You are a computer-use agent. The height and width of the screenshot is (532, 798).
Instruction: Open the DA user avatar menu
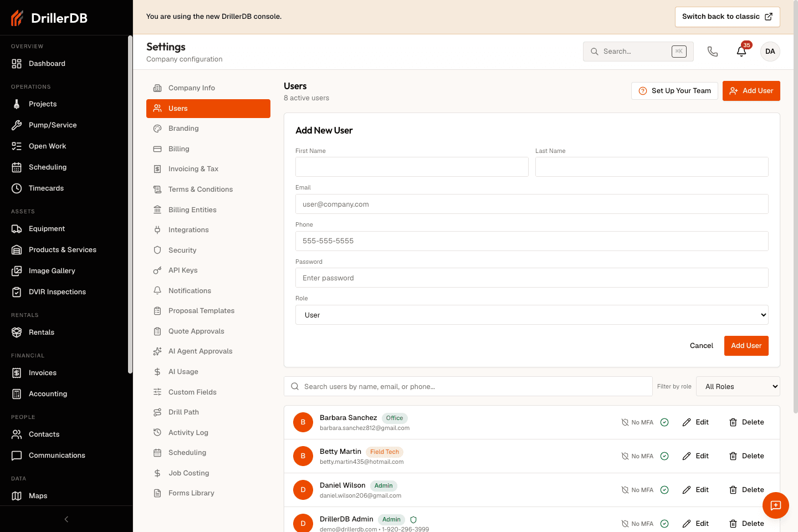pos(770,52)
